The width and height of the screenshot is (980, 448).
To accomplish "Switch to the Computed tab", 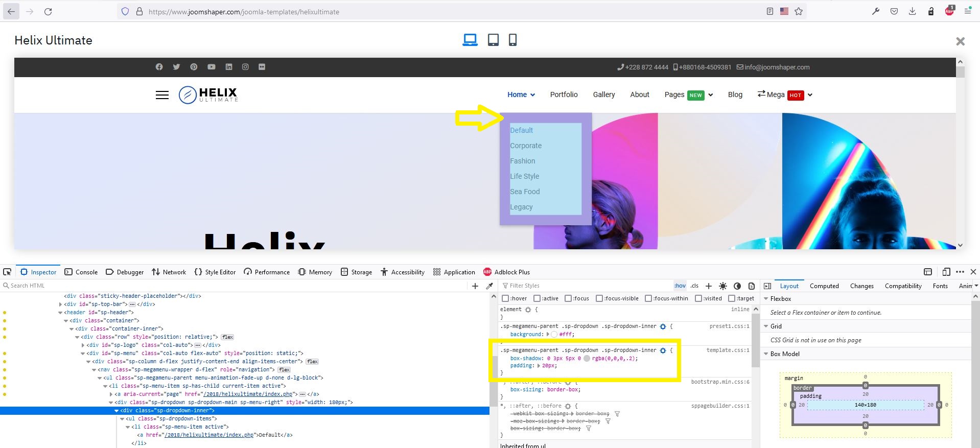I will pyautogui.click(x=824, y=286).
